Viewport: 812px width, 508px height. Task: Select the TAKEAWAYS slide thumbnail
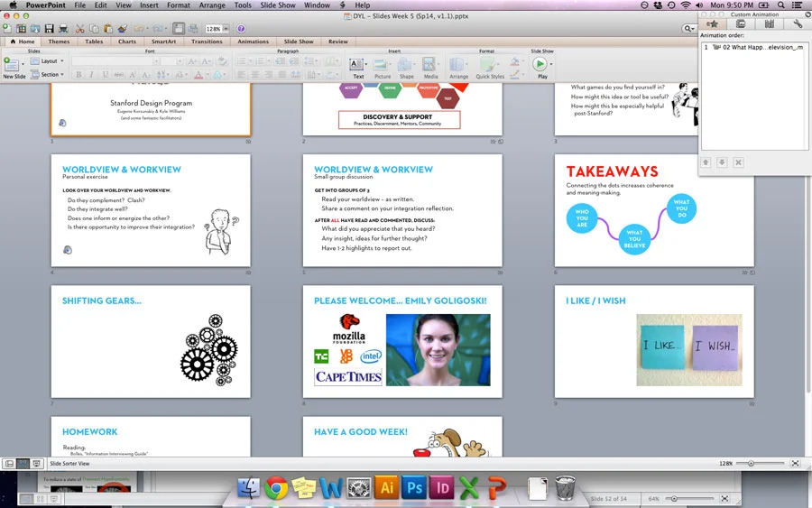[654, 211]
